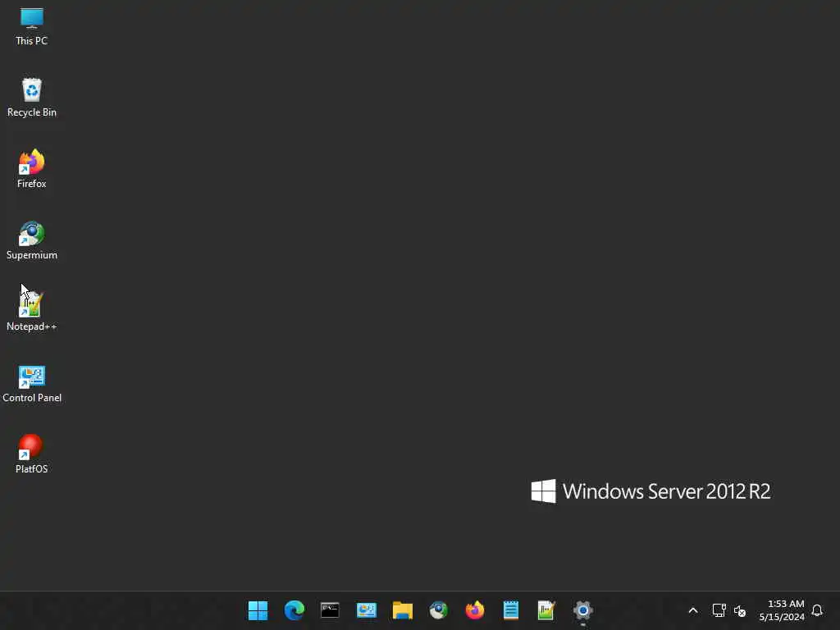Launch Microsoft Edge from the taskbar
The width and height of the screenshot is (840, 630).
pyautogui.click(x=294, y=610)
